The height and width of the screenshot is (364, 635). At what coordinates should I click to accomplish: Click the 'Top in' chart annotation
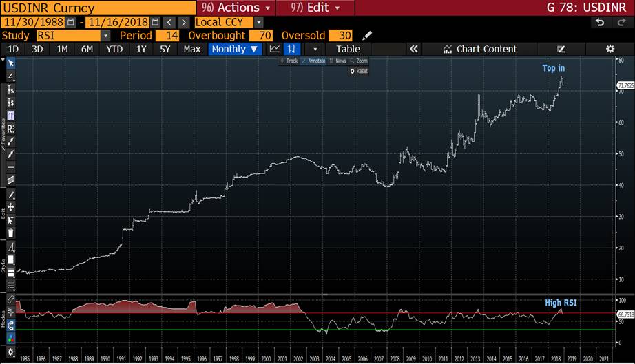point(553,68)
